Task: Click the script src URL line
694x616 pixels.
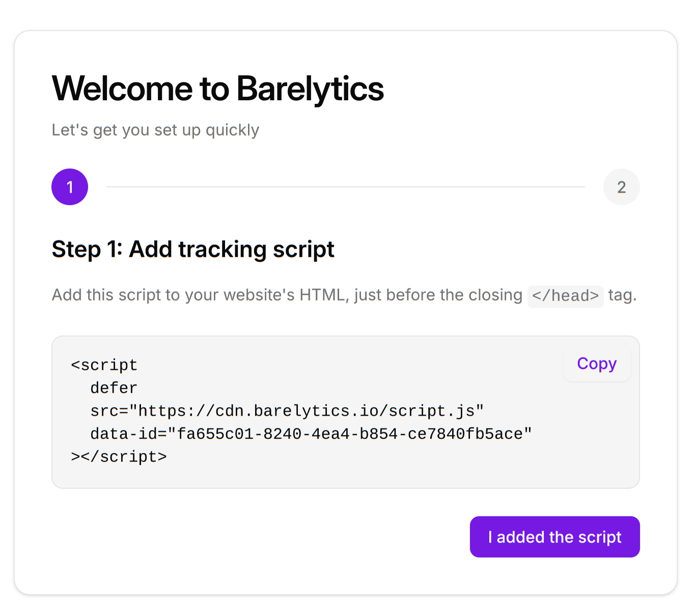Action: (x=287, y=411)
